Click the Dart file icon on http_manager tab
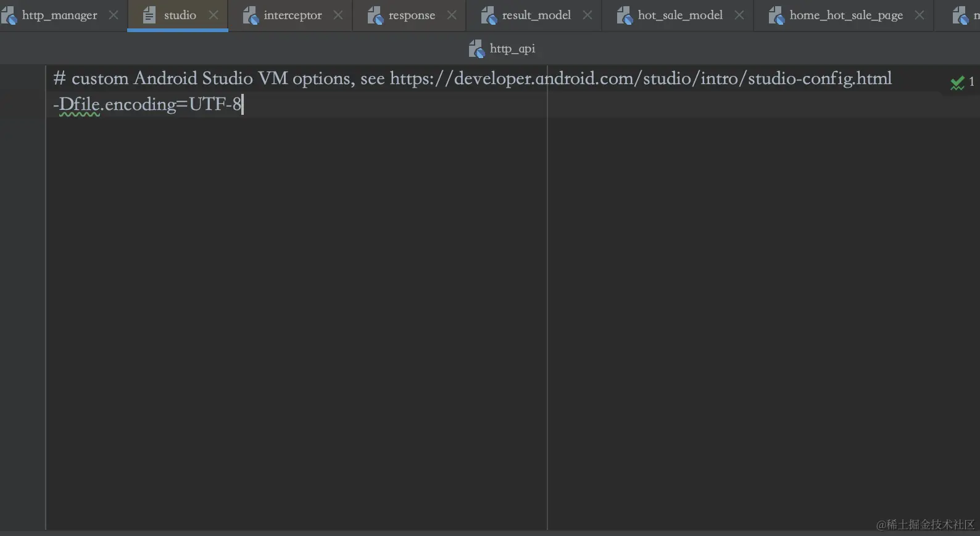The width and height of the screenshot is (980, 536). [9, 15]
